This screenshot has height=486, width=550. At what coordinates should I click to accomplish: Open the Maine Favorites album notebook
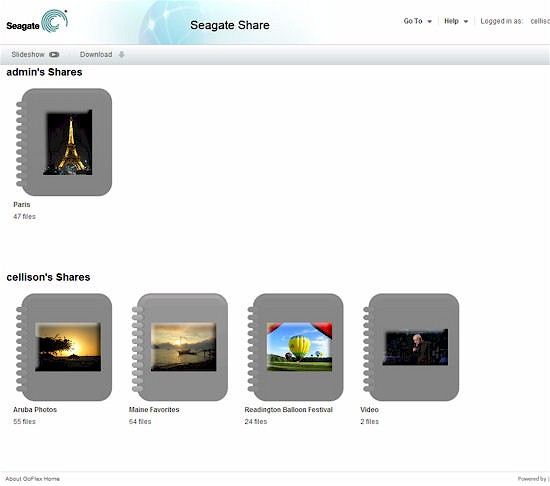pos(180,347)
